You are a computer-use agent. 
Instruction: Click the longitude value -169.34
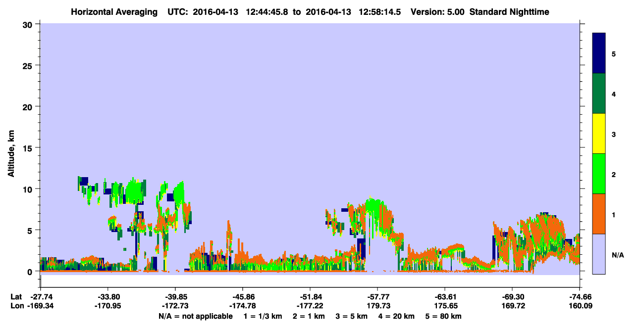(x=40, y=306)
